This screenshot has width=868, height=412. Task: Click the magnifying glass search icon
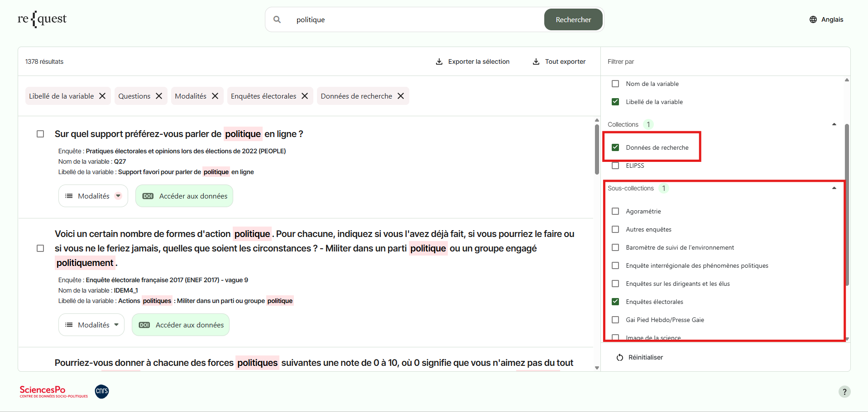point(277,19)
